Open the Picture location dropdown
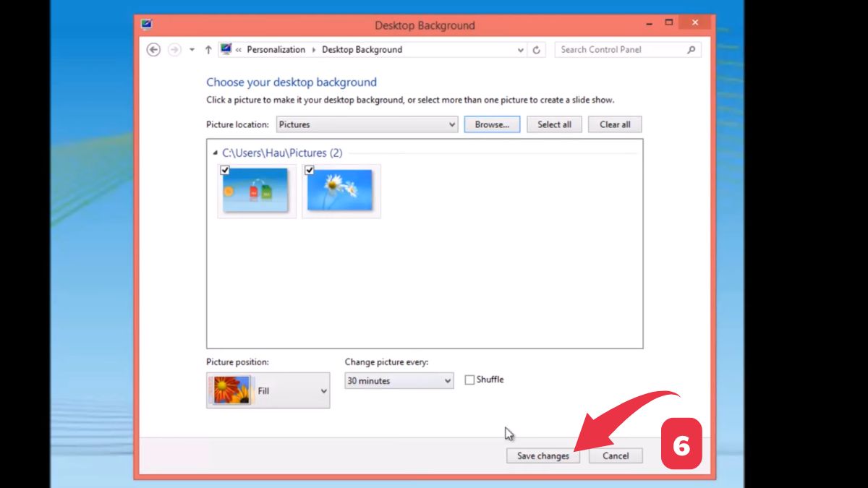868x488 pixels. coord(452,124)
